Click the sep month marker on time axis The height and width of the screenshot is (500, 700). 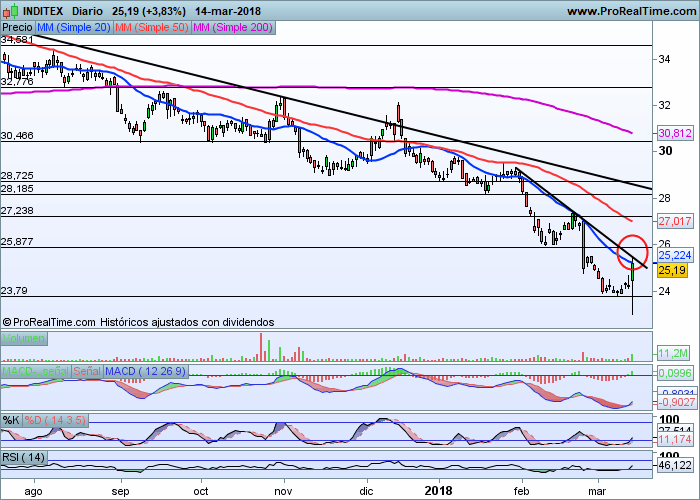[120, 492]
